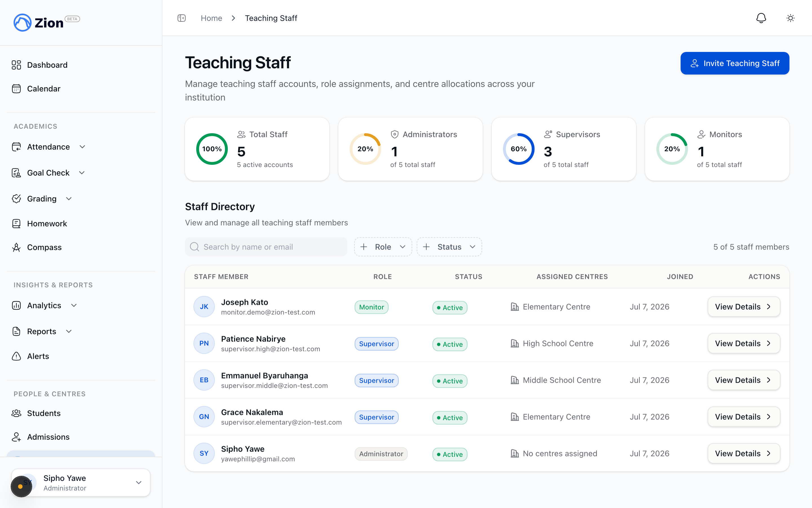Click the Grading badge icon
This screenshot has height=508, width=812.
[x=16, y=199]
